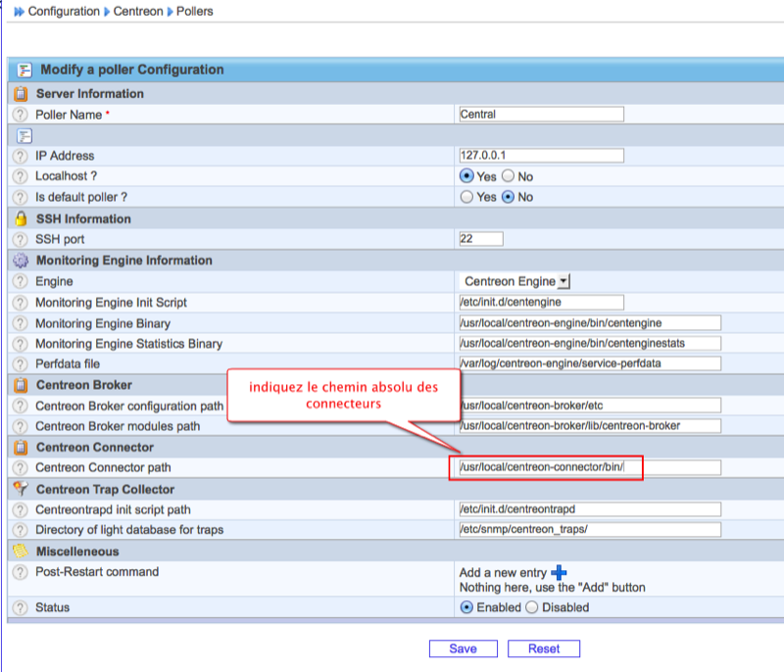The width and height of the screenshot is (784, 672).
Task: Click the help icon beside Poller Name
Action: pyautogui.click(x=21, y=115)
